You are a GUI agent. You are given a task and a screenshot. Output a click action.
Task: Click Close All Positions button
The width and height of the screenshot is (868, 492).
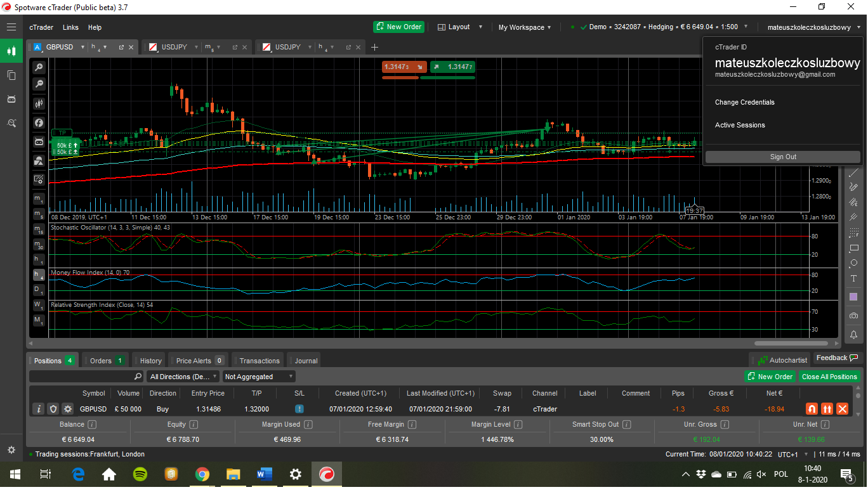coord(829,377)
